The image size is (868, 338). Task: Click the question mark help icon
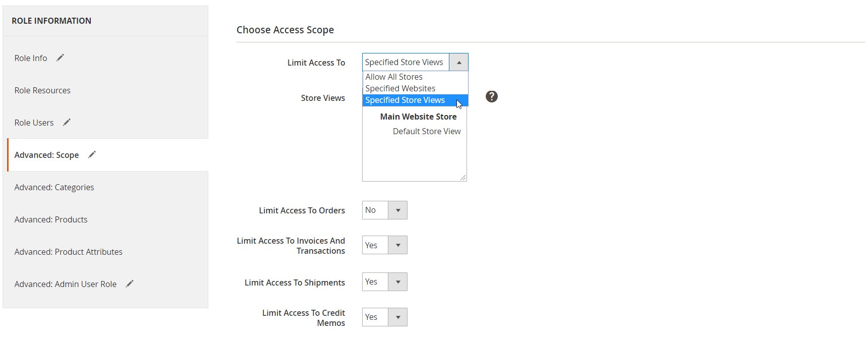point(491,97)
